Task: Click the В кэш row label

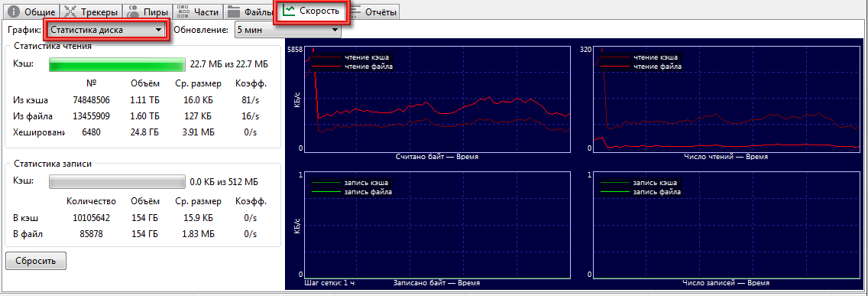Action: [25, 218]
